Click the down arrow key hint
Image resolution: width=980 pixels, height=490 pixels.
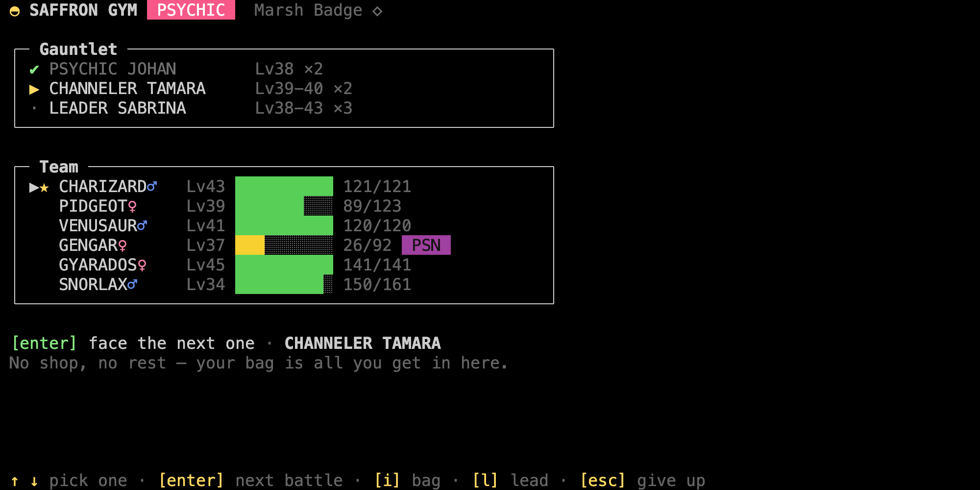tap(34, 481)
